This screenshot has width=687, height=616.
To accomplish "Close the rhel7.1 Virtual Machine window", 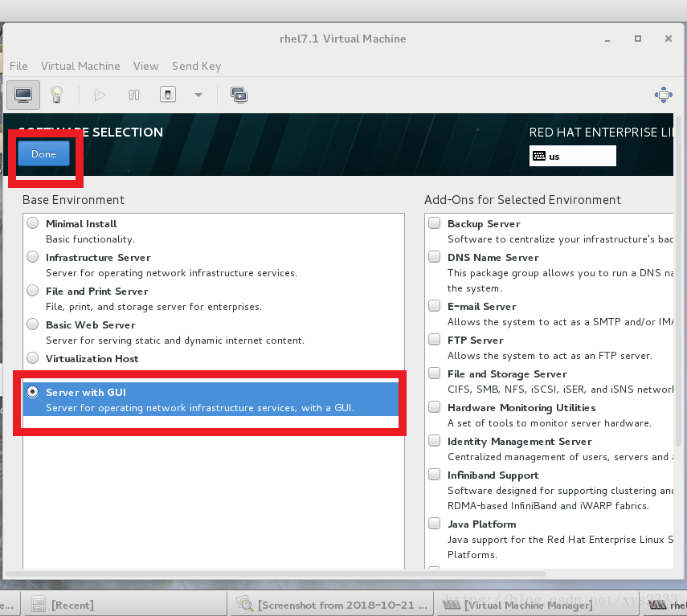I will [x=669, y=39].
